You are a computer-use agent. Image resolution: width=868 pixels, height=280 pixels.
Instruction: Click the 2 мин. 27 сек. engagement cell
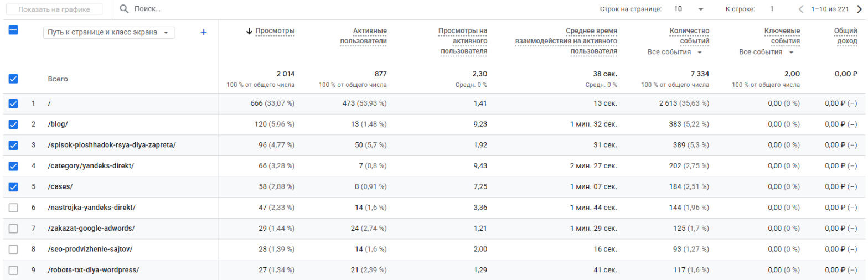[x=593, y=166]
